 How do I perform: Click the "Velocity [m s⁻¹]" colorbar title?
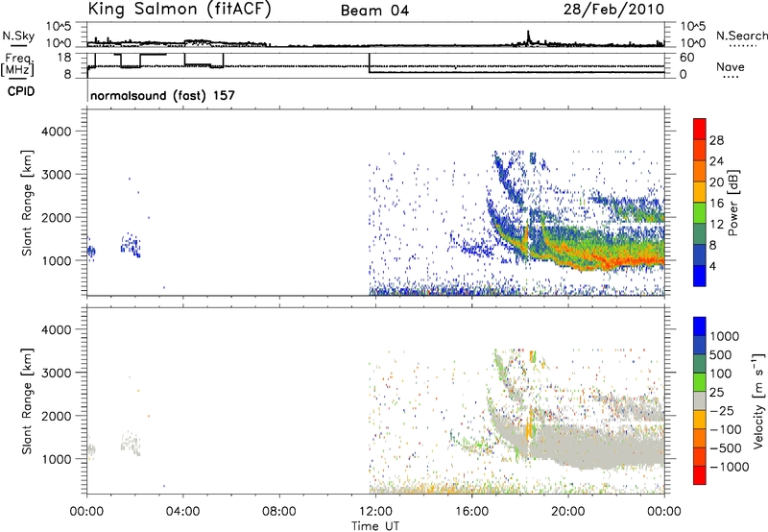click(758, 400)
